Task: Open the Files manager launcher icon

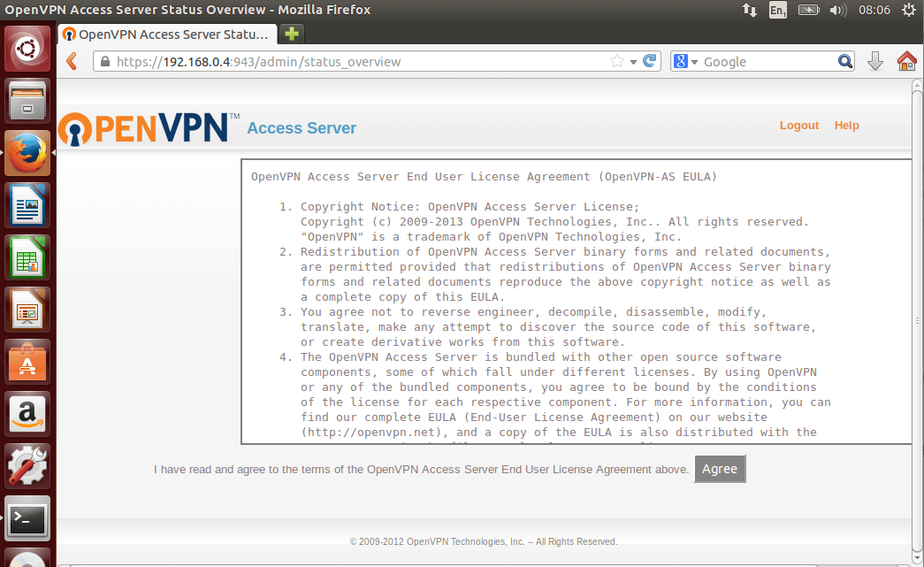Action: click(27, 100)
